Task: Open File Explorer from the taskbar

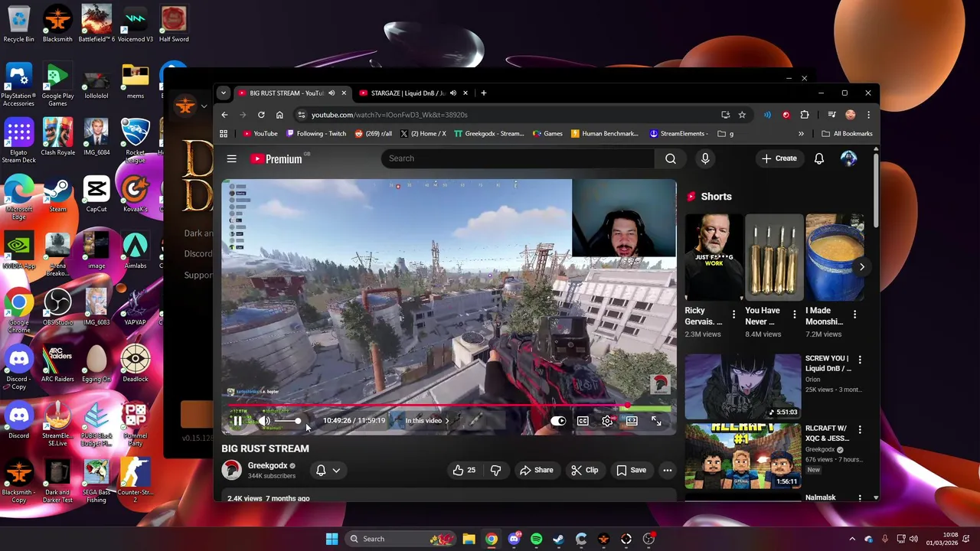Action: 469,539
